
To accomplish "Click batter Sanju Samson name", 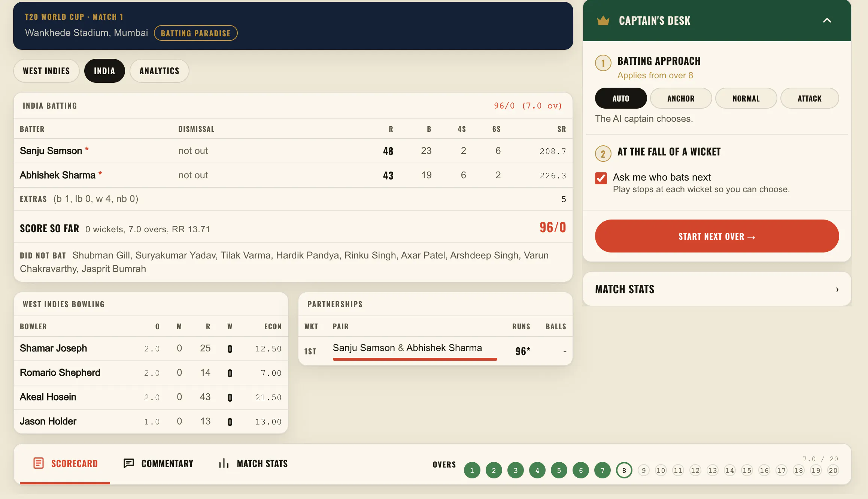I will click(51, 151).
